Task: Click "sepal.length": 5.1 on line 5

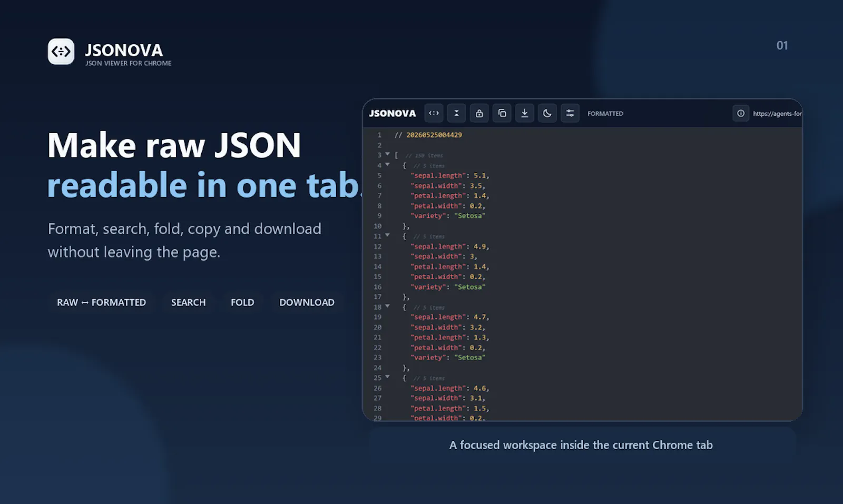Action: tap(450, 175)
